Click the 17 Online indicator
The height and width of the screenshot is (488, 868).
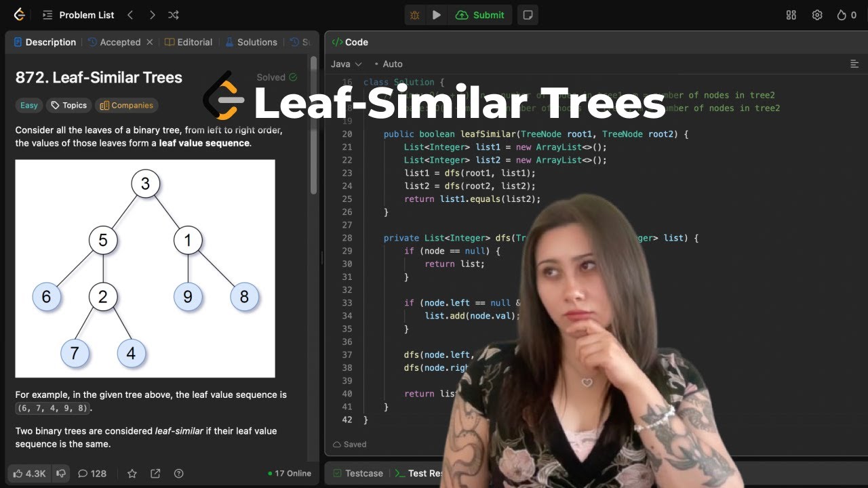tap(290, 473)
